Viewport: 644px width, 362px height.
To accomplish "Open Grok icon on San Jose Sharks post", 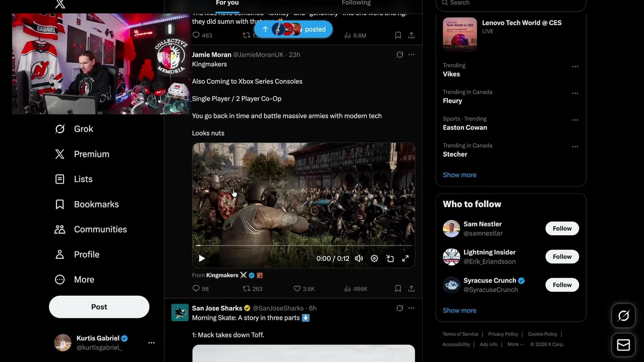I will [x=399, y=308].
